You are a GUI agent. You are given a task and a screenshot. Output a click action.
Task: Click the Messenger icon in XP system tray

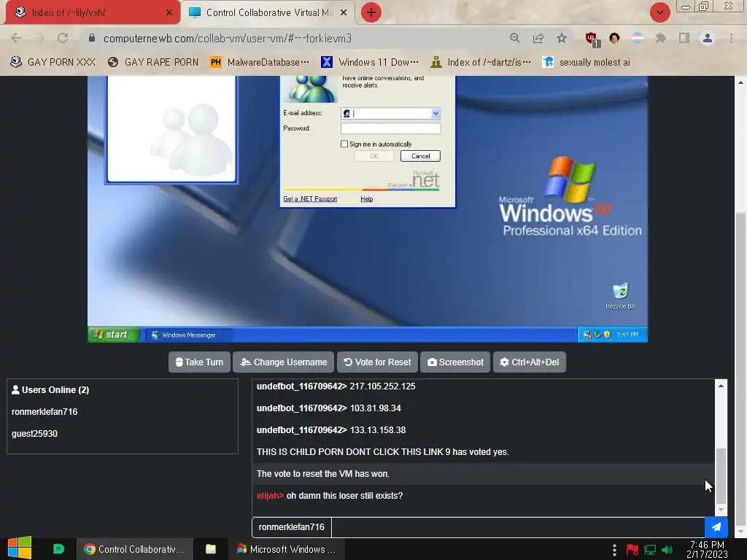tap(587, 335)
